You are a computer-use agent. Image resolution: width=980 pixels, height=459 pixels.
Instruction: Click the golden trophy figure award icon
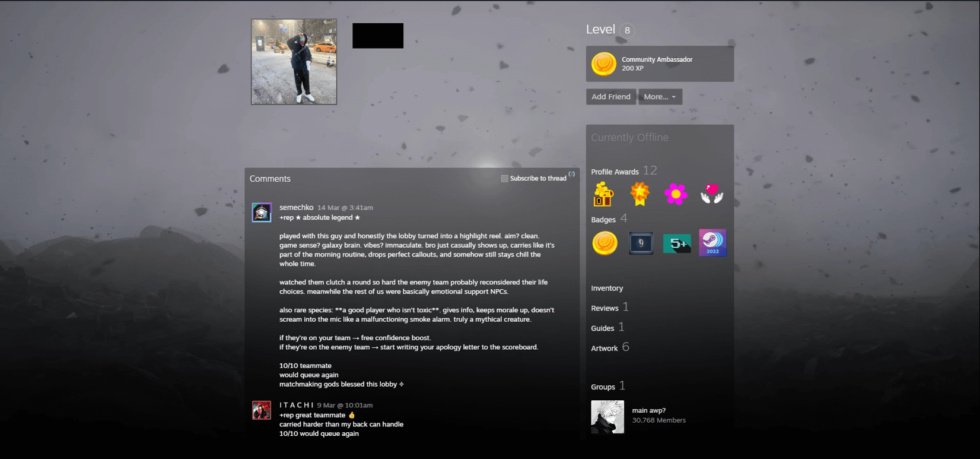603,194
